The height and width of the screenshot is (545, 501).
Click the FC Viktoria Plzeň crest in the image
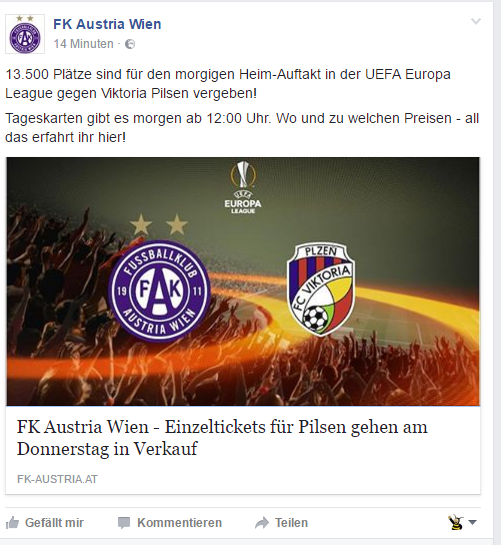pos(321,290)
